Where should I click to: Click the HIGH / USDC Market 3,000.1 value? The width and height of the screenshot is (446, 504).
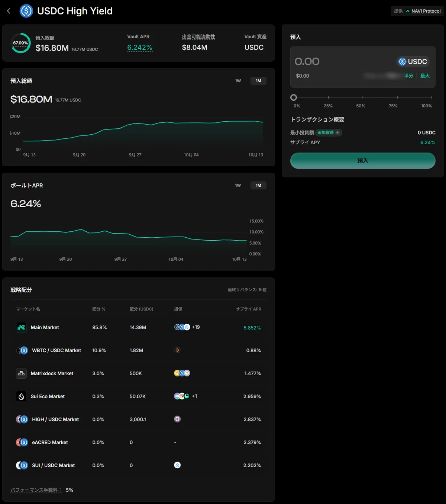point(138,420)
